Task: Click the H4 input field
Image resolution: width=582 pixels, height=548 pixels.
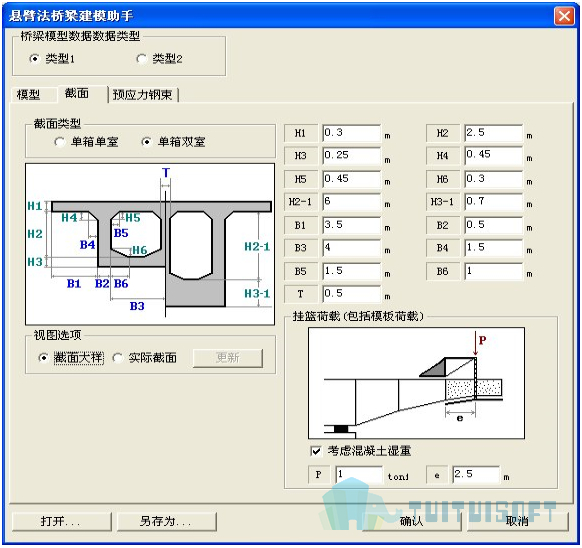Action: pyautogui.click(x=494, y=156)
